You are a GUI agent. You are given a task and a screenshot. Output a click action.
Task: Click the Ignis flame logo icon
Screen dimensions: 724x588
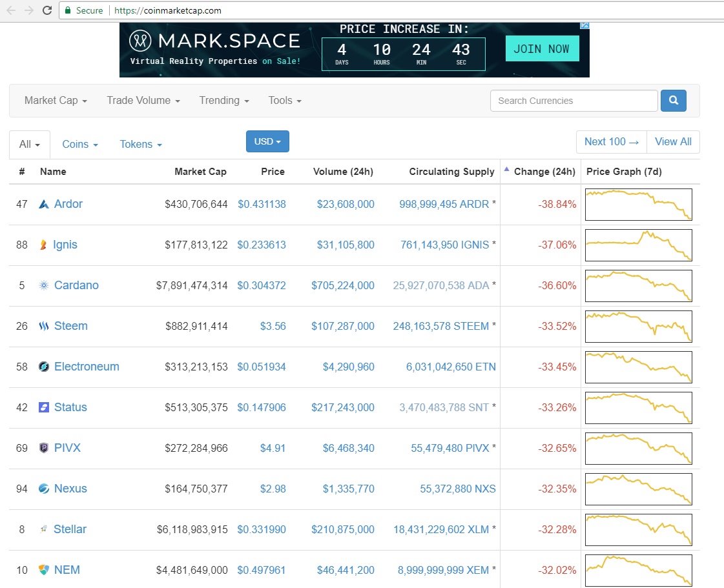pos(43,245)
